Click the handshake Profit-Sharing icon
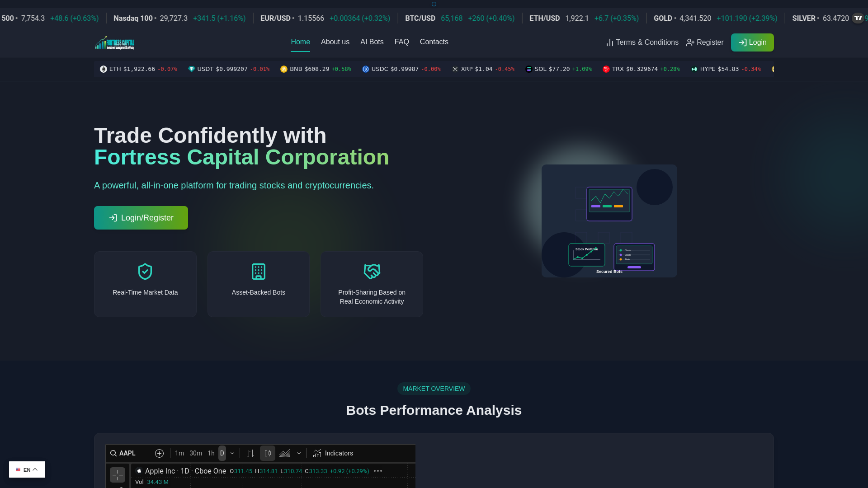The image size is (868, 488). coord(372,272)
